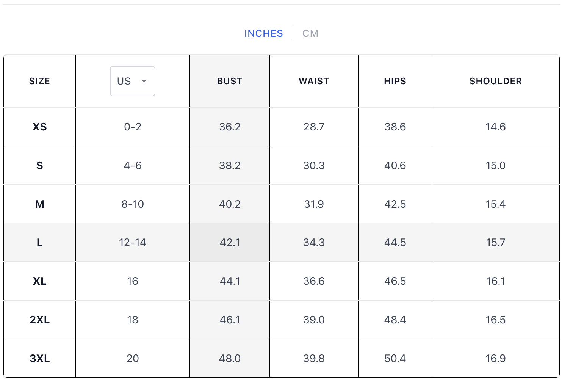573x392 pixels.
Task: Click the HIPS column header
Action: (x=395, y=81)
